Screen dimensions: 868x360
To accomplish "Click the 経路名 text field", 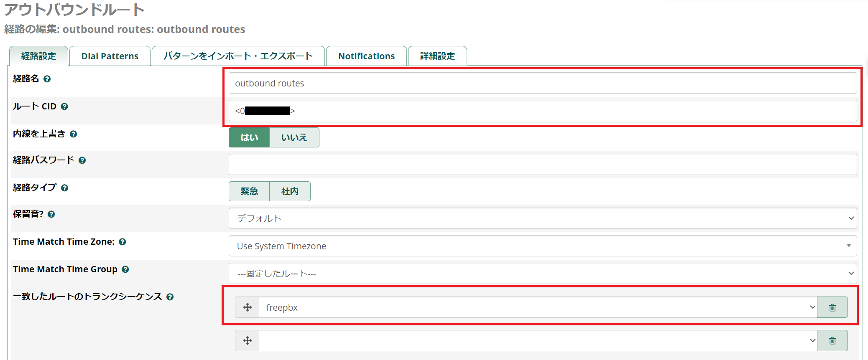I will coord(542,83).
